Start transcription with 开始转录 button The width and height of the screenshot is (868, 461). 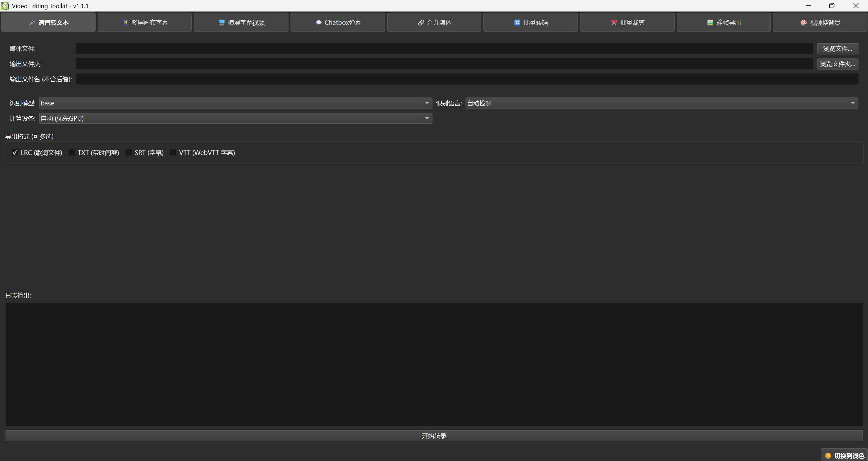pos(434,436)
